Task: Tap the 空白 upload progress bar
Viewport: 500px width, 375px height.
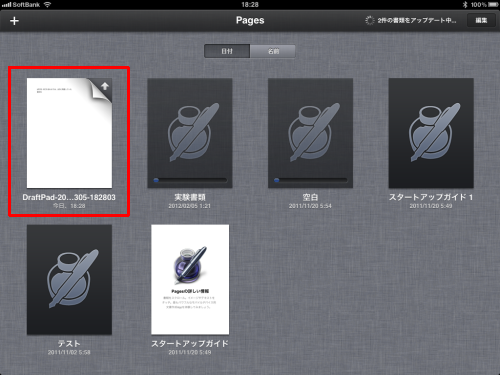Action: tap(310, 180)
